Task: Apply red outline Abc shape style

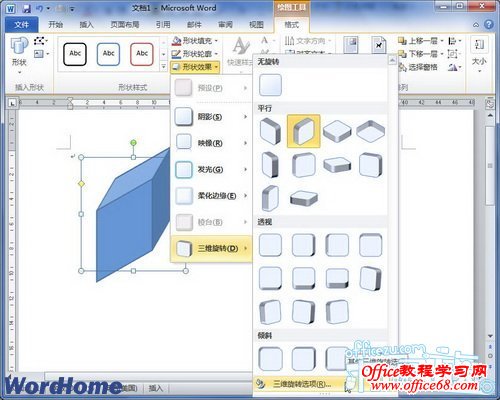Action: 142,54
